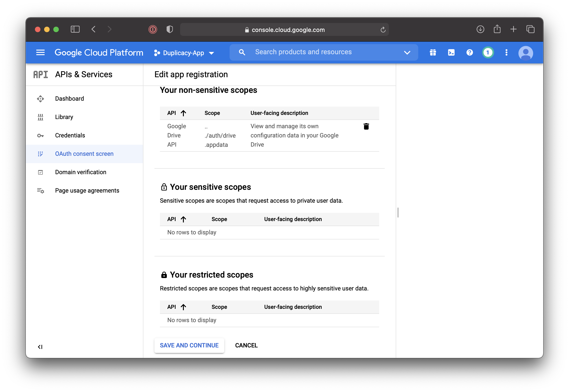Expand the search bar dropdown chevron

coord(407,53)
